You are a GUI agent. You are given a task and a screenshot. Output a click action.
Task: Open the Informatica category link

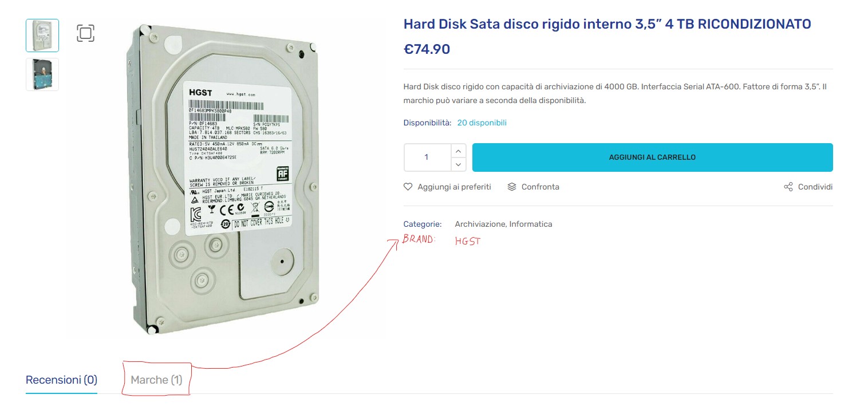[531, 224]
